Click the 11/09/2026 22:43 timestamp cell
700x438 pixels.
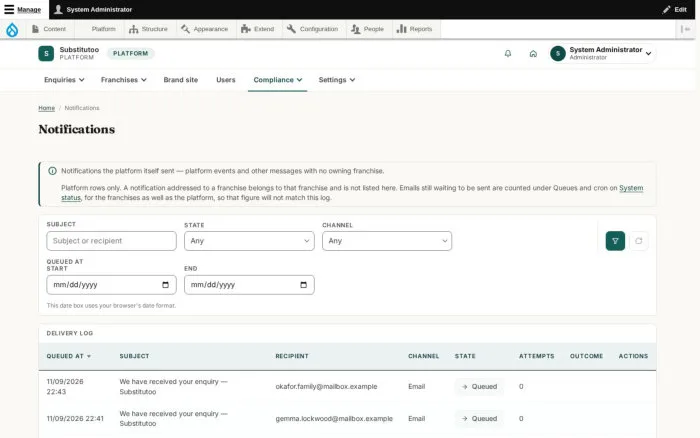coord(65,387)
